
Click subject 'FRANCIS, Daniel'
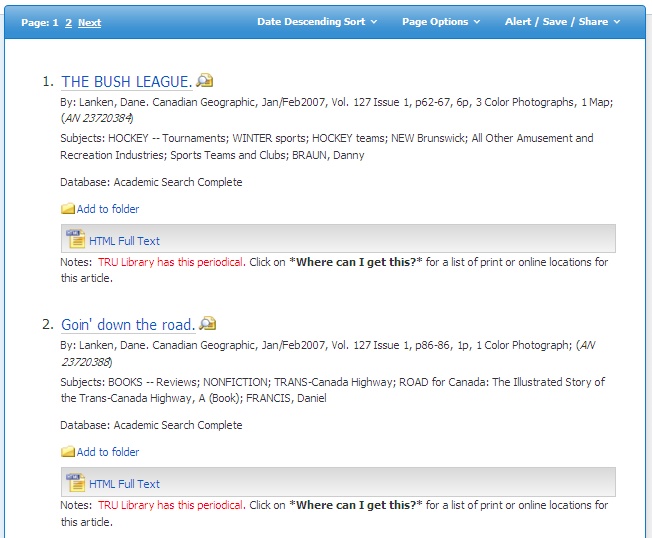click(286, 398)
